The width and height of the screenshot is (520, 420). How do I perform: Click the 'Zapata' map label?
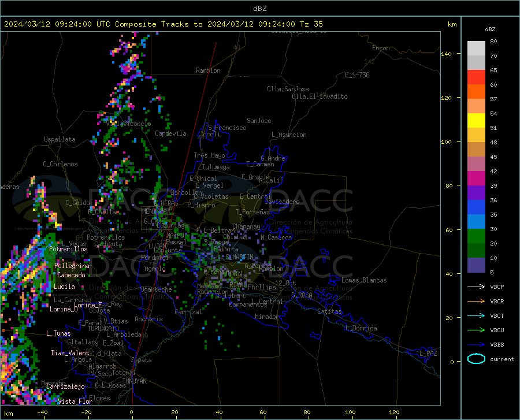142,360
